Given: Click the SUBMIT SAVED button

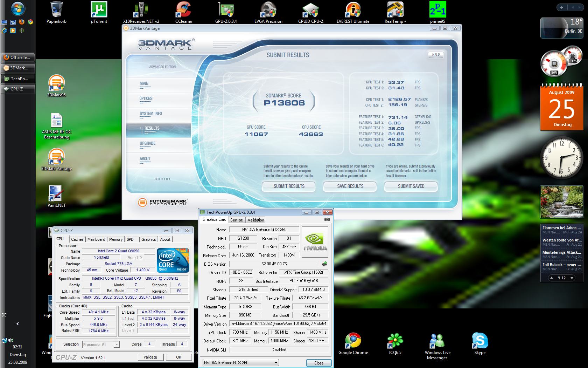Looking at the screenshot, I should click(x=411, y=186).
